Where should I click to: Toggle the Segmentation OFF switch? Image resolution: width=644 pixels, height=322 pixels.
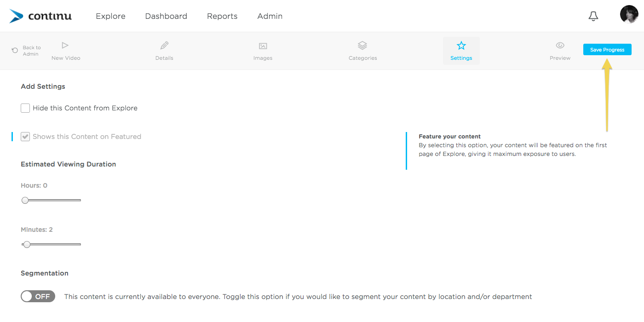38,296
